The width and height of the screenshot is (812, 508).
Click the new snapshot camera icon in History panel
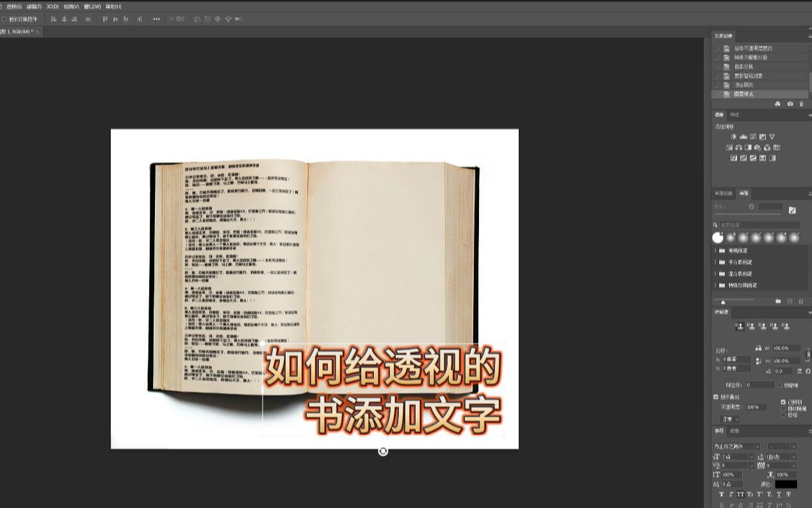(x=790, y=103)
